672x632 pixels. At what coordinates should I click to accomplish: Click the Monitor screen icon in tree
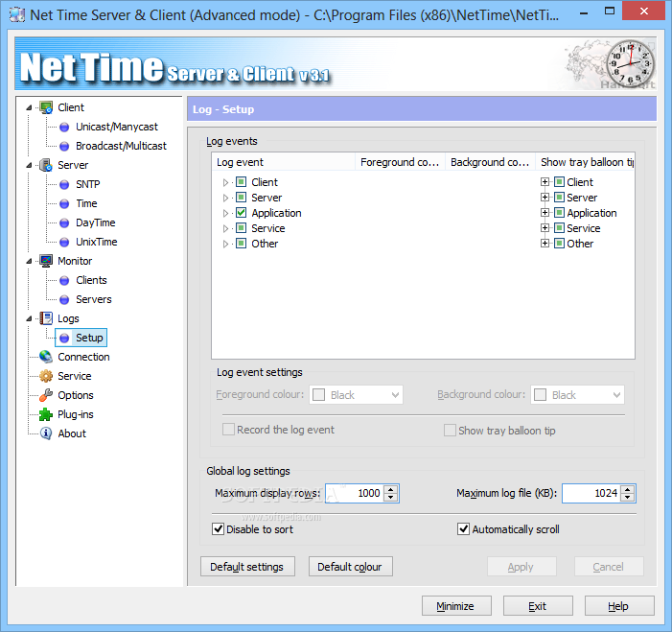click(46, 261)
